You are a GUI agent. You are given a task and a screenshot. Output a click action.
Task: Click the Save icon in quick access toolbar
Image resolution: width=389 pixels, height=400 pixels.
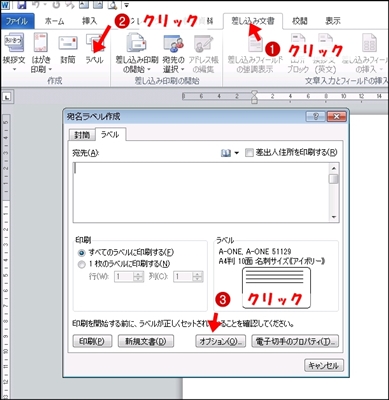pos(22,5)
